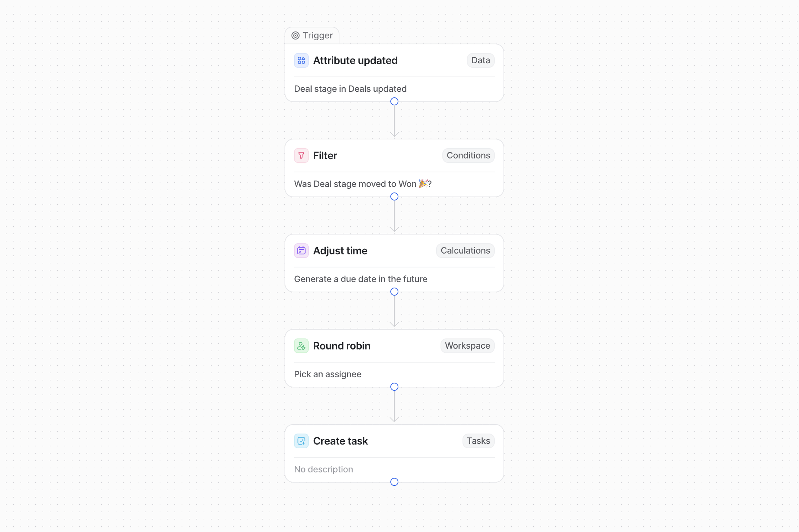Screen dimensions: 799x532
Task: Click the Create task checkbox icon
Action: coord(301,441)
